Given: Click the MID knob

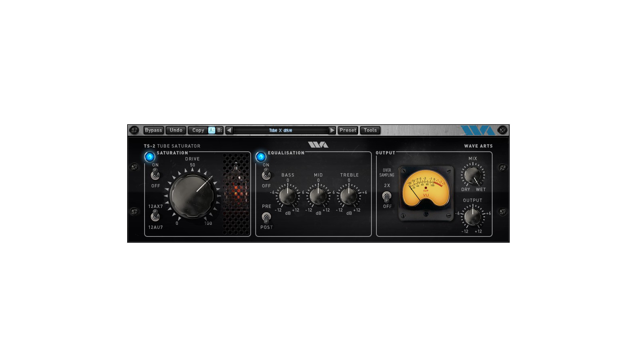Looking at the screenshot, I should pyautogui.click(x=318, y=196).
